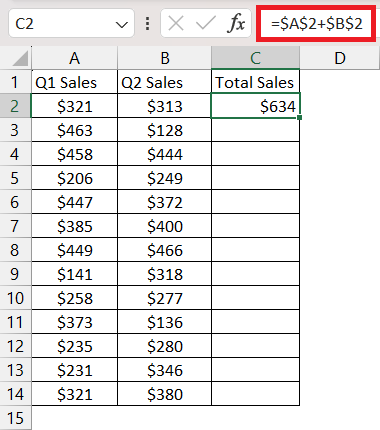Viewport: 380px width, 430px height.
Task: Click the Q1 Sales header cell
Action: pyautogui.click(x=75, y=82)
